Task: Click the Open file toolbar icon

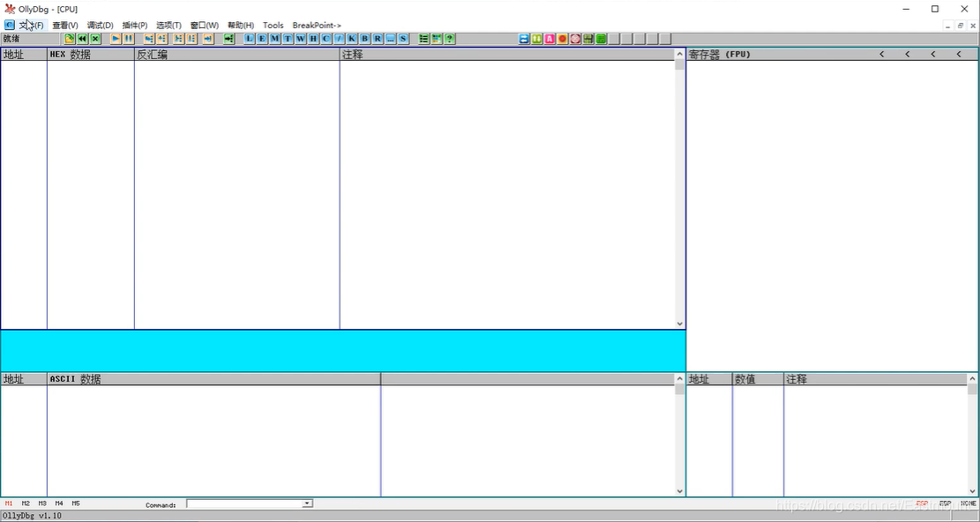Action: tap(70, 39)
